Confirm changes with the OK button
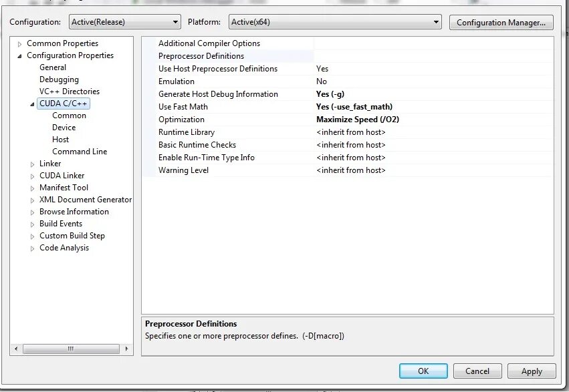Viewport: 569px width, 392px height. (x=423, y=371)
